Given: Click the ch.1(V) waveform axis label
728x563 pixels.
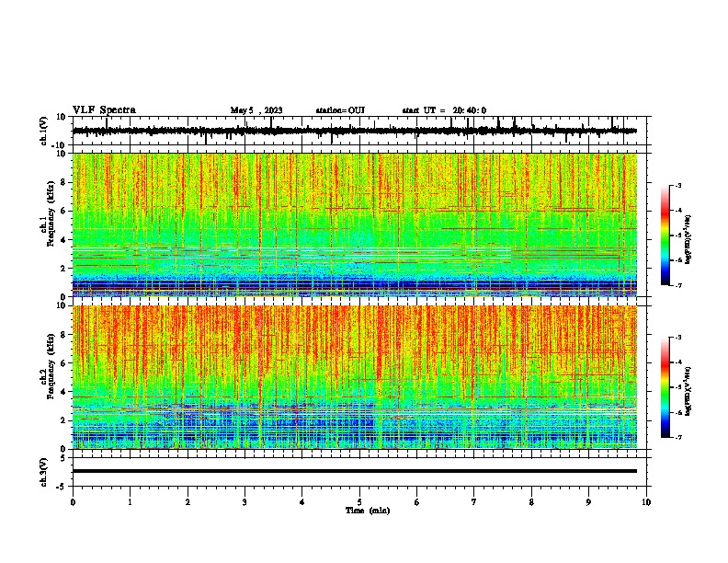Looking at the screenshot, I should 44,131.
